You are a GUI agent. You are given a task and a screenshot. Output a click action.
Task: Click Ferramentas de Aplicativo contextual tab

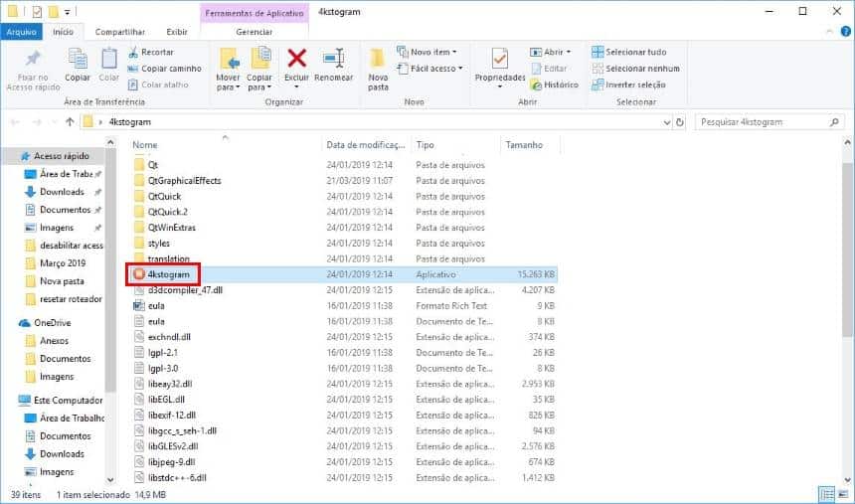point(255,13)
